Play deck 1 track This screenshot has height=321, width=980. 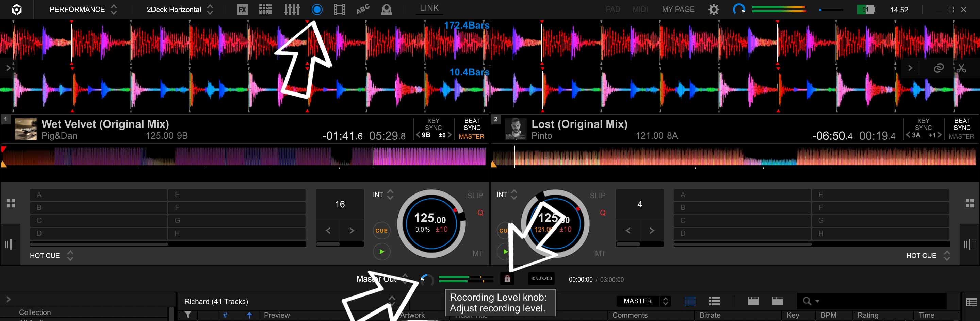coord(381,252)
